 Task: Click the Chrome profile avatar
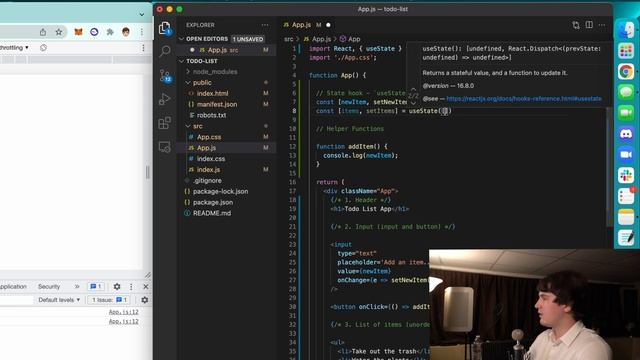tap(126, 32)
